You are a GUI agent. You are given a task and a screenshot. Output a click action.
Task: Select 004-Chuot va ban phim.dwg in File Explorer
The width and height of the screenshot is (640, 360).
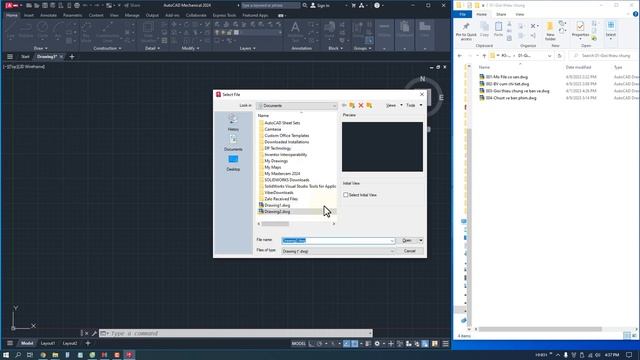pos(507,98)
